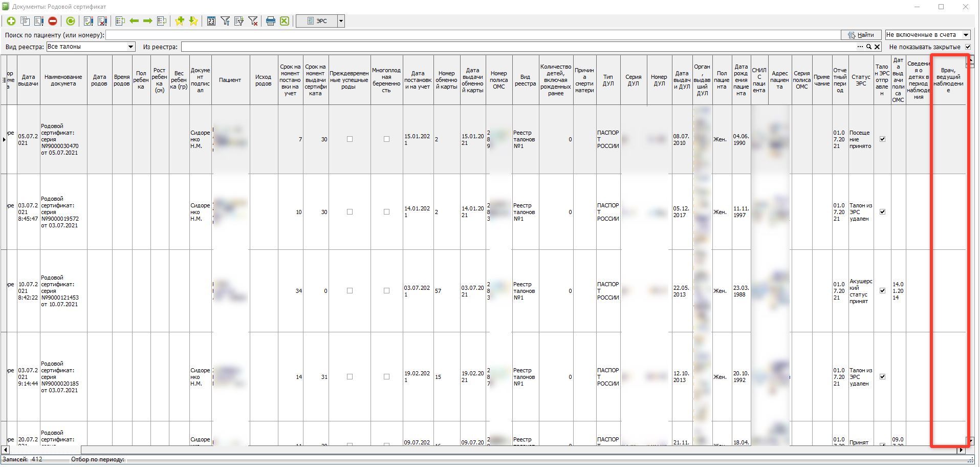Sort by Дата выдачи column header
The image size is (980, 467).
click(x=28, y=80)
